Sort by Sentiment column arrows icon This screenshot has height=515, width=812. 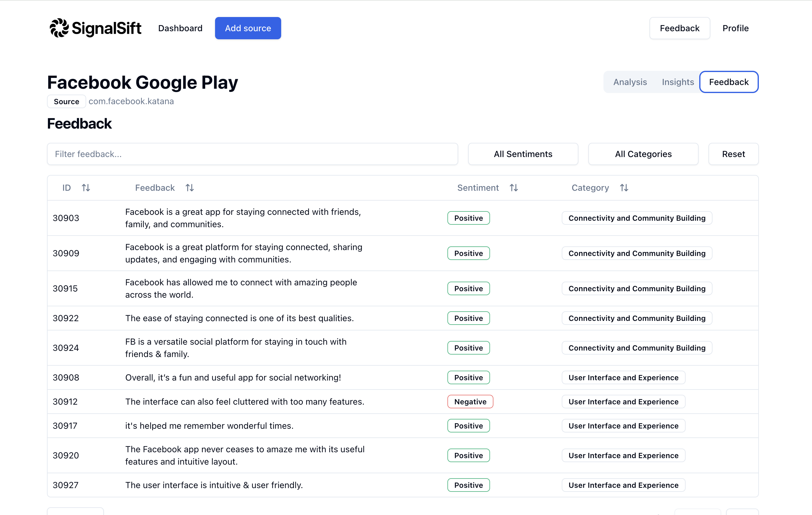[514, 188]
